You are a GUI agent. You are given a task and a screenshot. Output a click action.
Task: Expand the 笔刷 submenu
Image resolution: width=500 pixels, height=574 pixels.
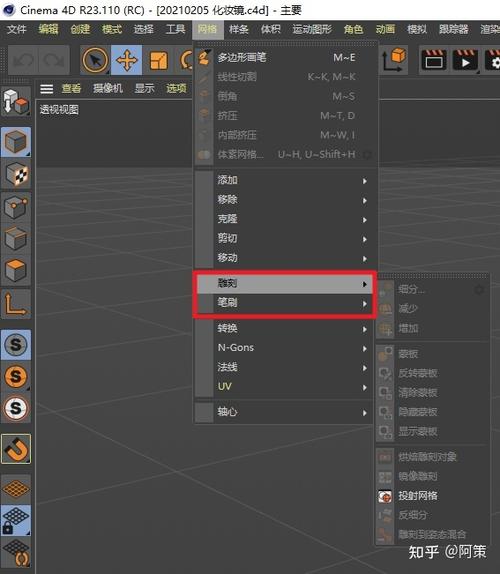point(285,303)
